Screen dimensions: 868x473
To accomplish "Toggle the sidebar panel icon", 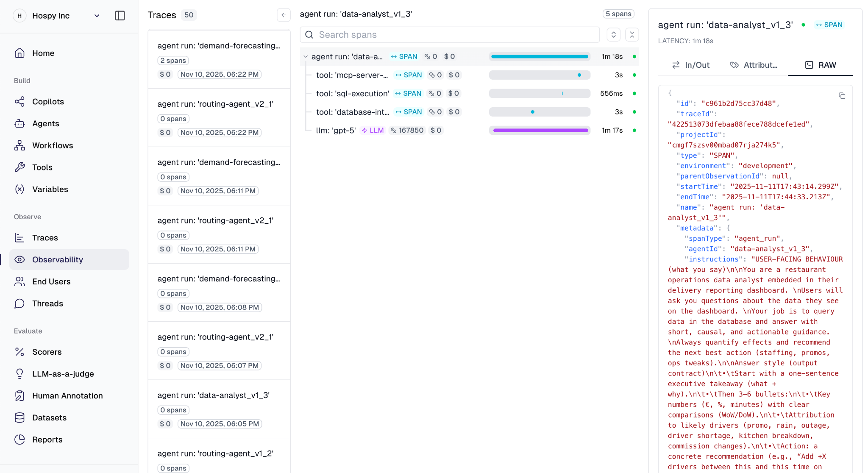I will coord(120,16).
